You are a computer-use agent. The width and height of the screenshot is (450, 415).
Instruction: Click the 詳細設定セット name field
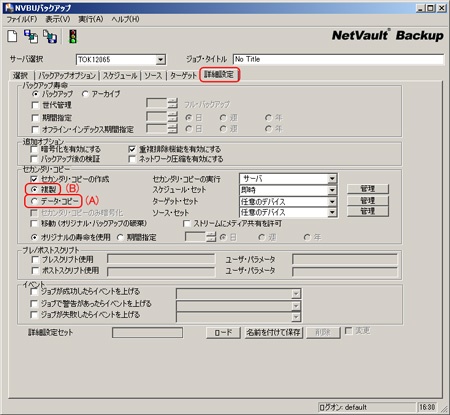click(147, 333)
